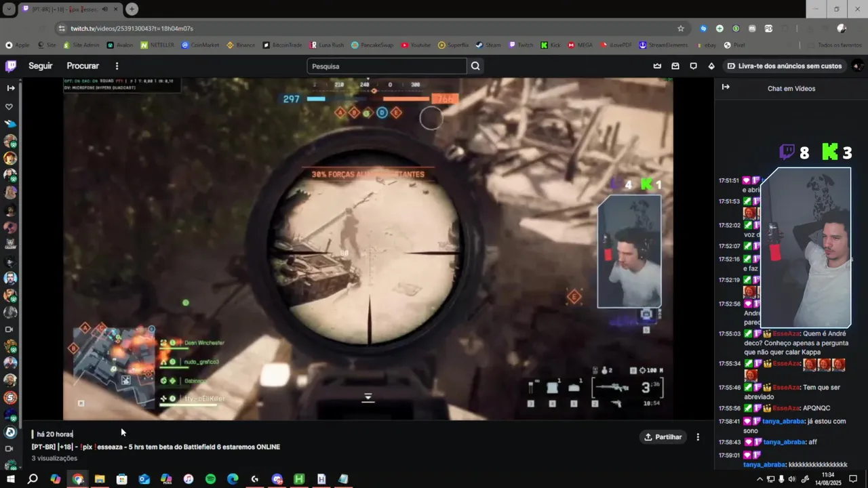Open the Bits diamond icon
Image resolution: width=868 pixels, height=488 pixels.
[x=711, y=66]
